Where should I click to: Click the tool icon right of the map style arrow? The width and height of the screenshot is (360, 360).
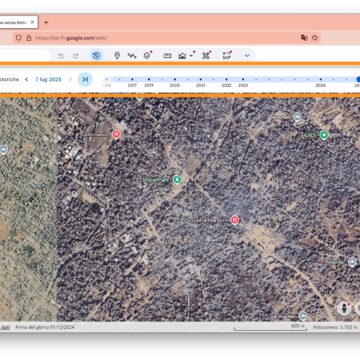[x=206, y=55]
